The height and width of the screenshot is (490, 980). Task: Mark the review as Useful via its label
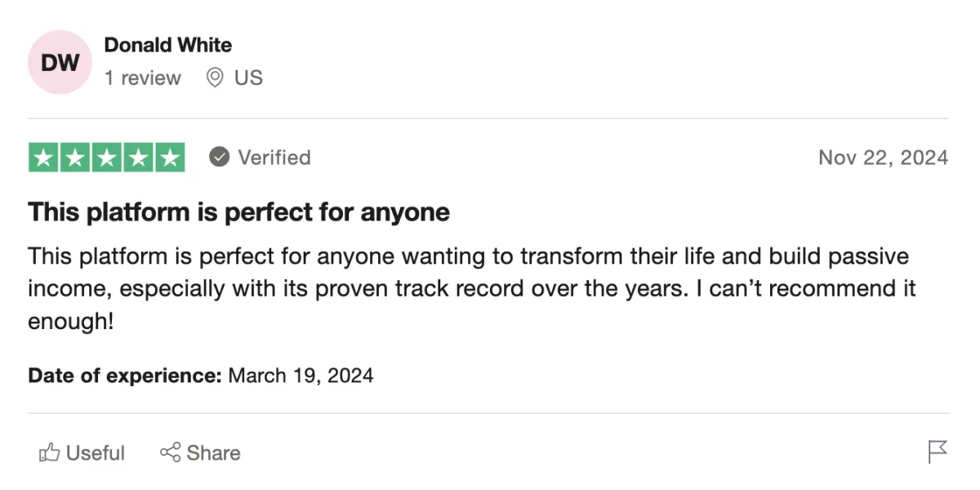click(x=96, y=452)
